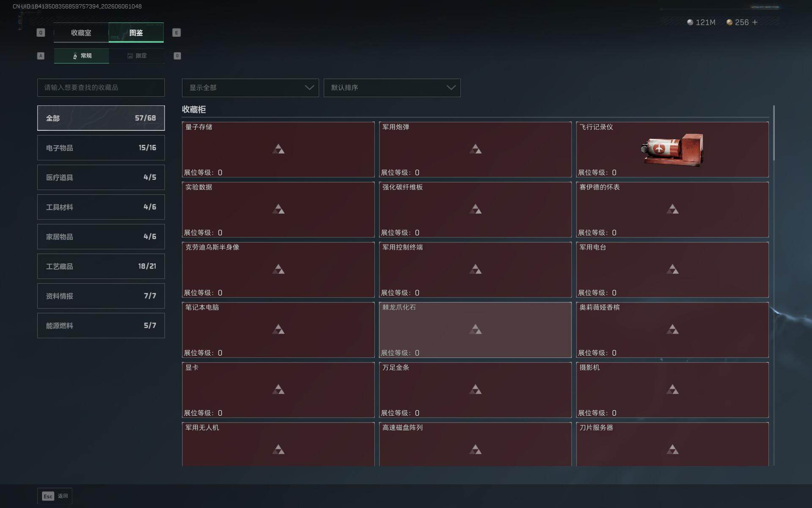This screenshot has width=812, height=508.
Task: Click the 摄影机 card placeholder icon
Action: click(672, 389)
